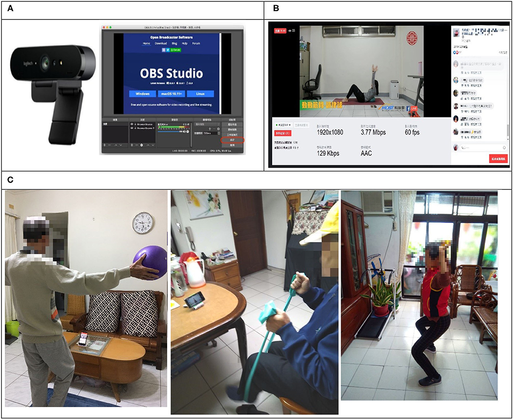Open Help tab on OBS website
The height and width of the screenshot is (420, 513).
click(x=185, y=43)
